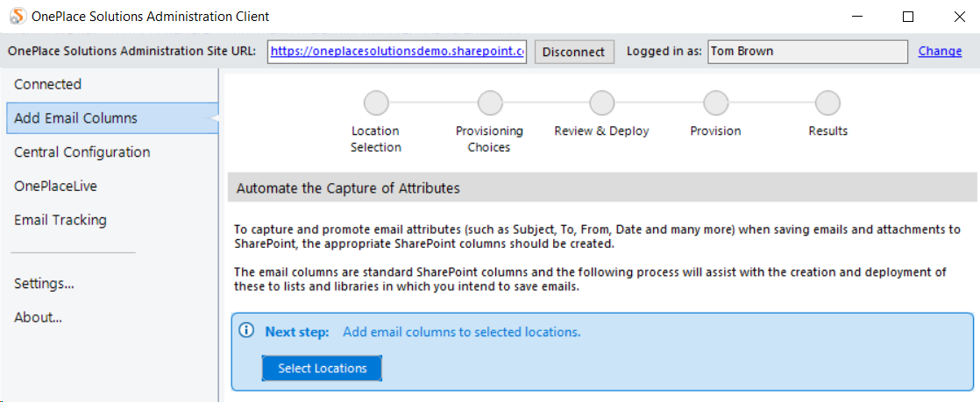Screen dimensions: 980x402
Task: Click the Provision step label
Action: click(x=715, y=131)
